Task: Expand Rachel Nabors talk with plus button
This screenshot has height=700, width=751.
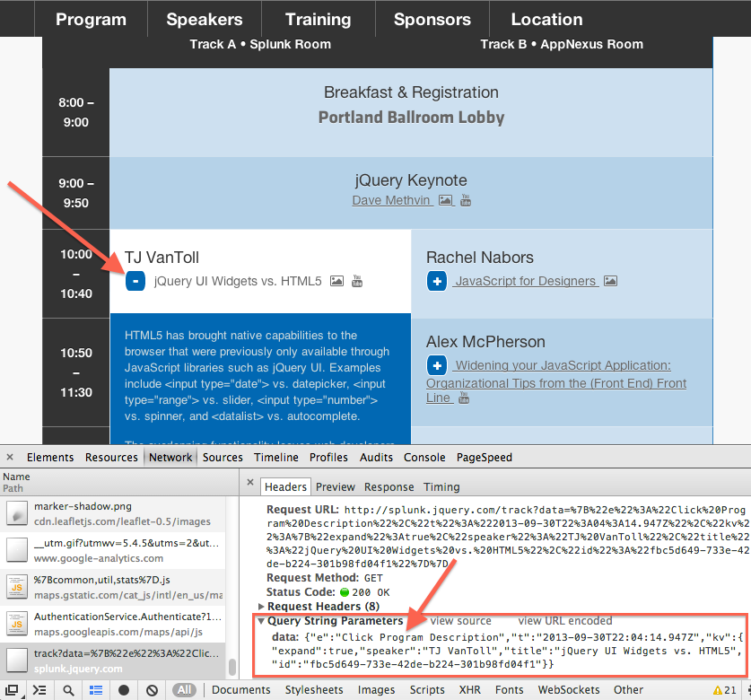Action: coord(437,281)
